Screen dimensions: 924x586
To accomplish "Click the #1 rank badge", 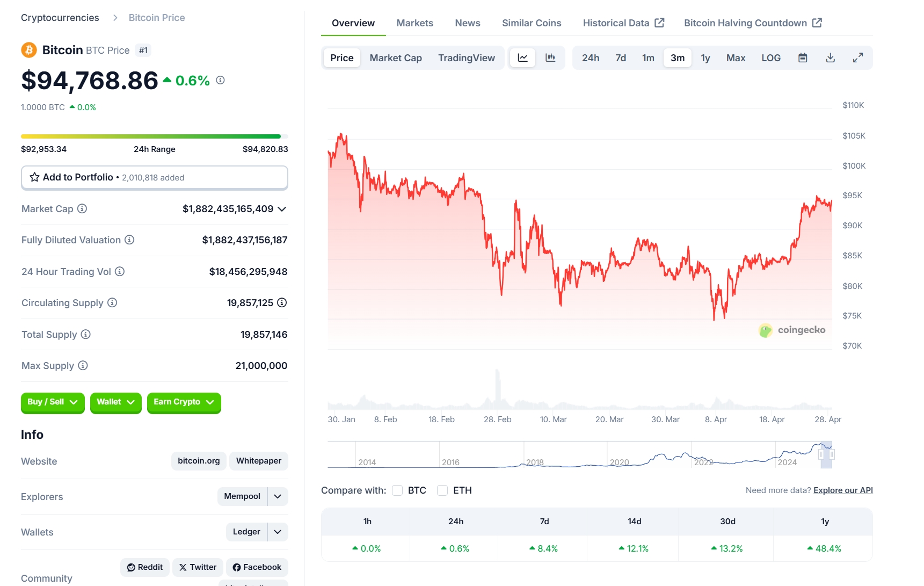I will pyautogui.click(x=143, y=50).
